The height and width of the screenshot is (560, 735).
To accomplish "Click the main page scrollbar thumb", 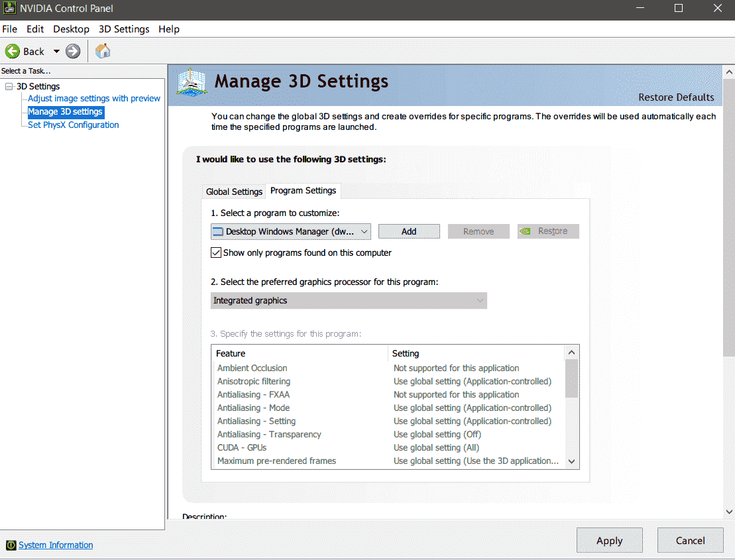I will pos(729,217).
